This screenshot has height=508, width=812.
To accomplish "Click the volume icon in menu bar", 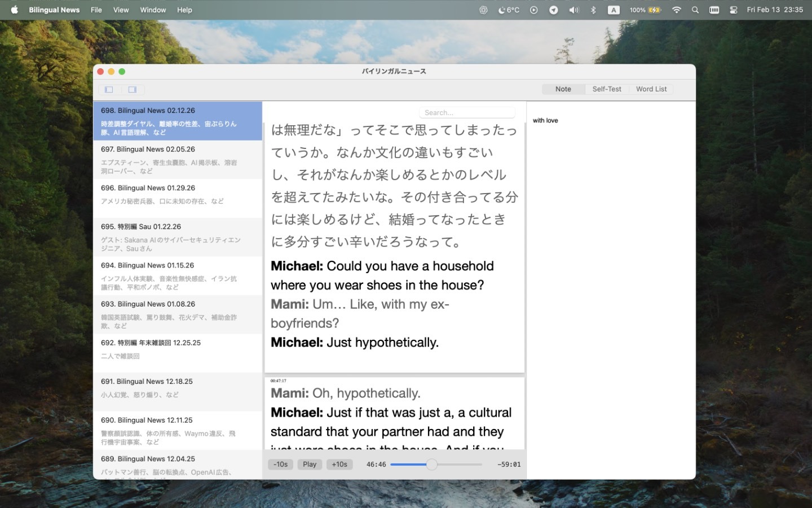I will 574,10.
